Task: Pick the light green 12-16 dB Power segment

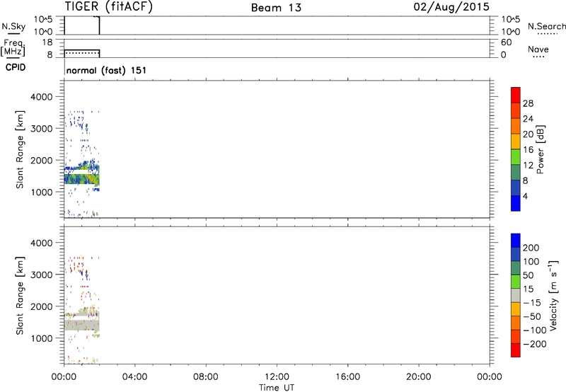Action: coord(516,157)
